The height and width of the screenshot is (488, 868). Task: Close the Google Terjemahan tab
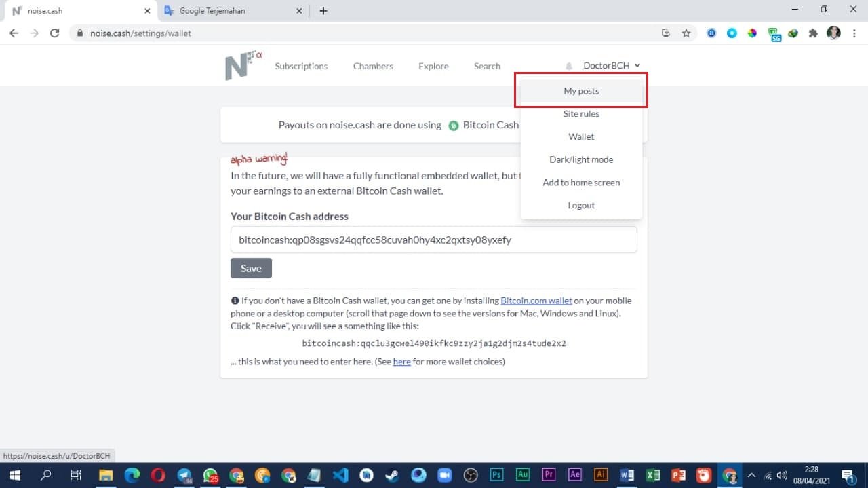pos(300,11)
